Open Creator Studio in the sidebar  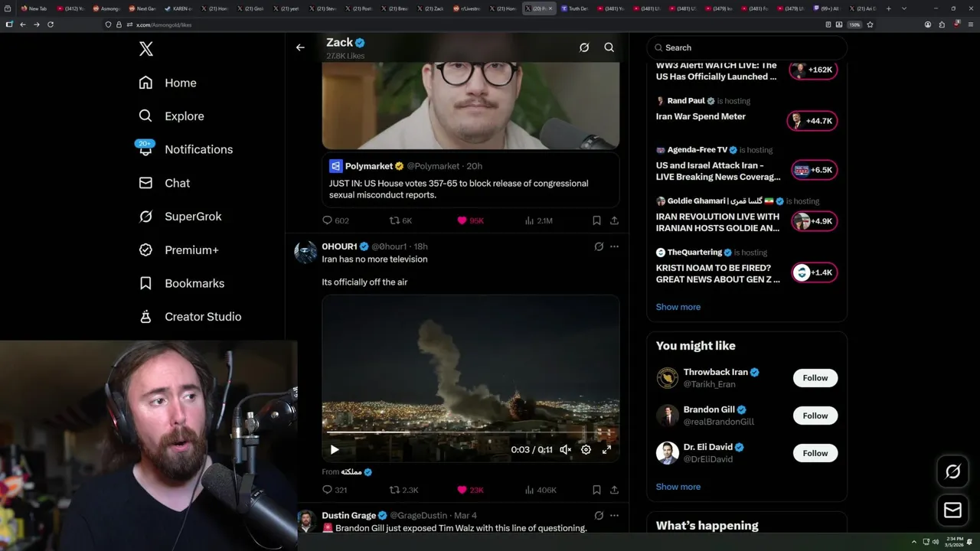tap(190, 317)
